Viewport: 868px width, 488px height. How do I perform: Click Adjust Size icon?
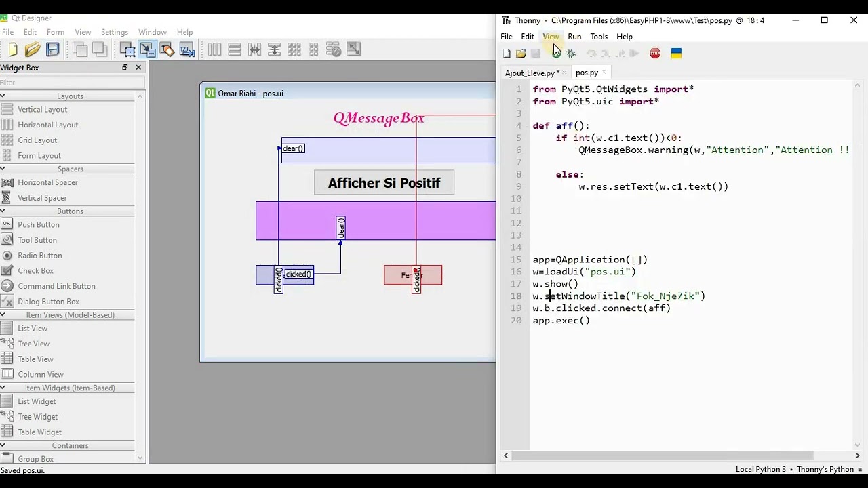[x=354, y=49]
